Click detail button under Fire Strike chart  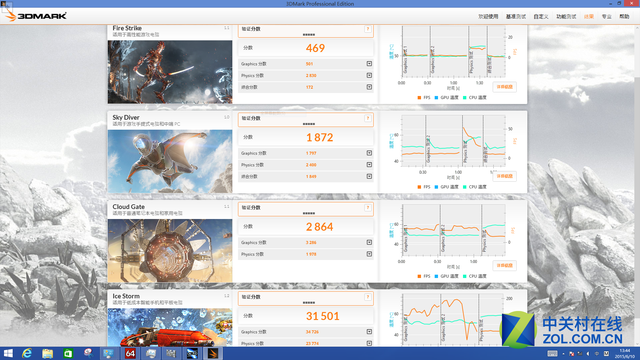tap(504, 87)
